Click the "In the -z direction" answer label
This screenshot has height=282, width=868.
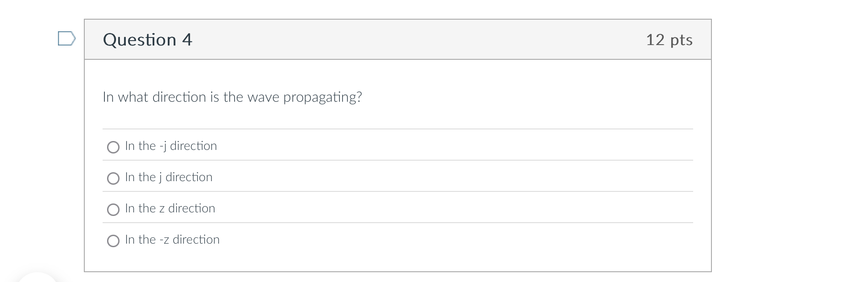pyautogui.click(x=172, y=240)
